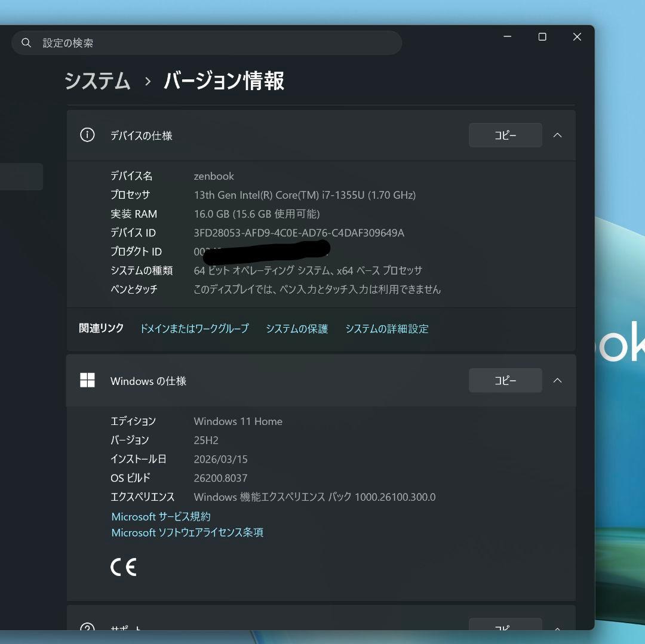The height and width of the screenshot is (644, 645).
Task: Click the デバイスの仕様 info icon
Action: [x=87, y=135]
